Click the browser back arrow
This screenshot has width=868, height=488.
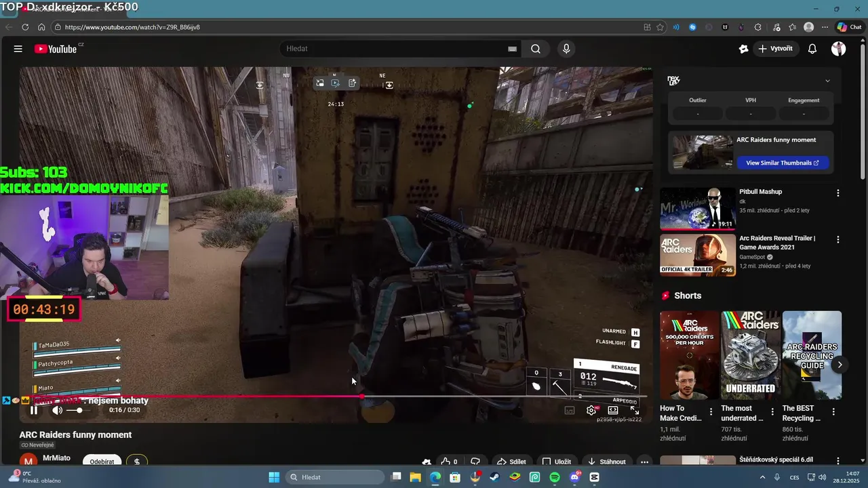(x=9, y=27)
